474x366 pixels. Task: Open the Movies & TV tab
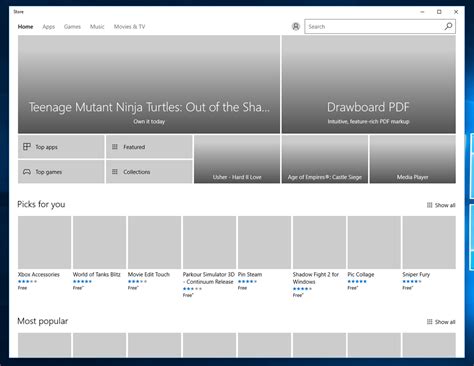click(129, 27)
